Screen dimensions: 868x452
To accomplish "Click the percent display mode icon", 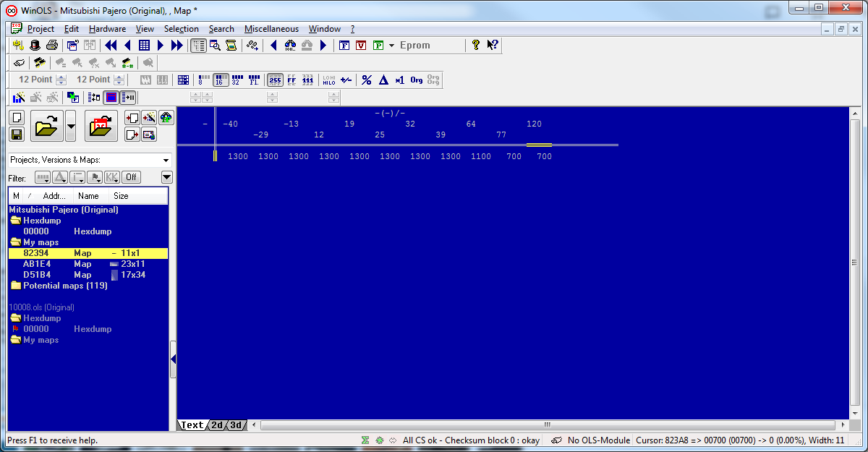I will [367, 80].
